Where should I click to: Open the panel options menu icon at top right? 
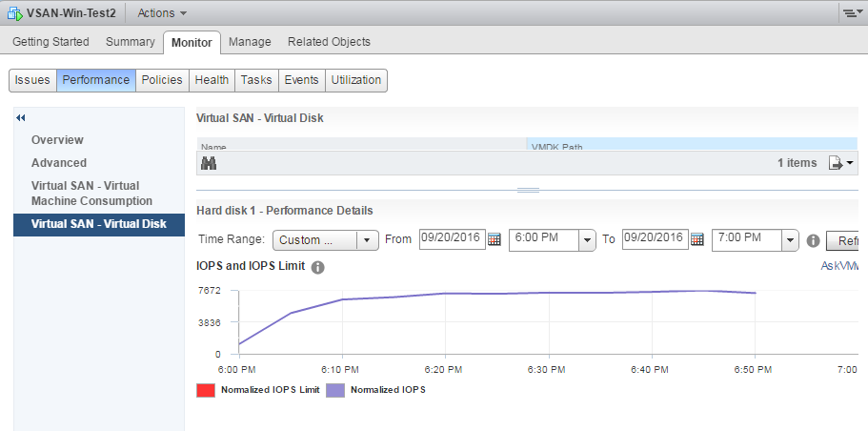click(850, 13)
